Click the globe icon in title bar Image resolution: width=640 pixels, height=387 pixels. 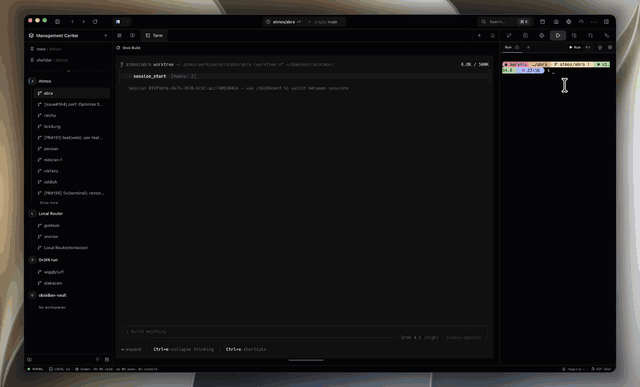(569, 22)
